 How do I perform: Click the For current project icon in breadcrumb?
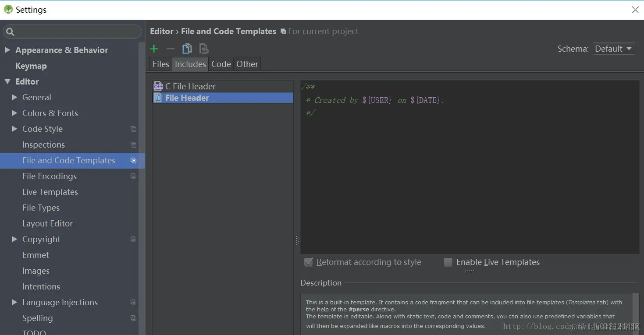284,32
